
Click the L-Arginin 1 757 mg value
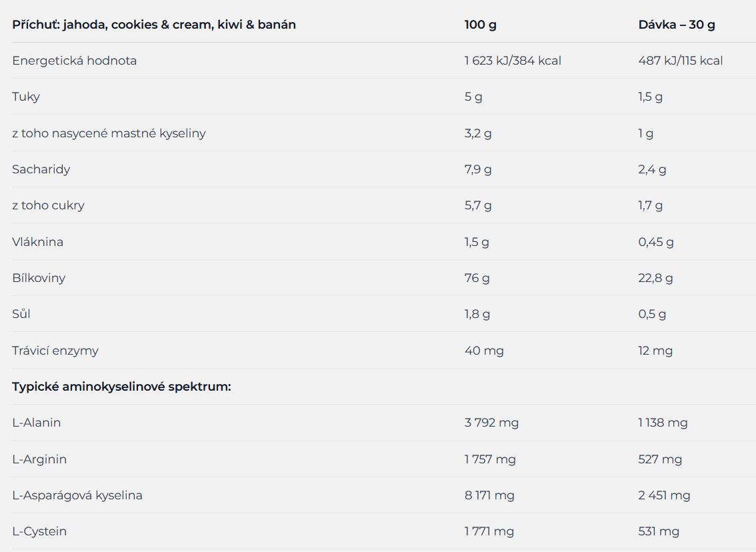pyautogui.click(x=490, y=459)
